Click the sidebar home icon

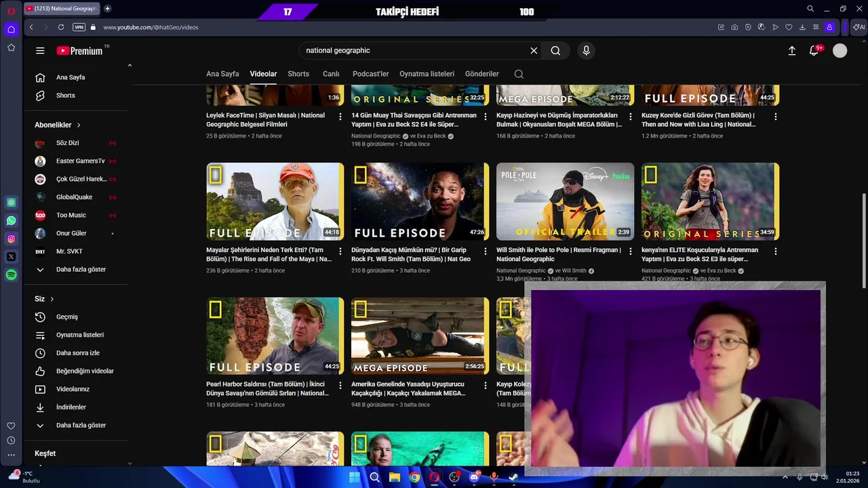(11, 29)
